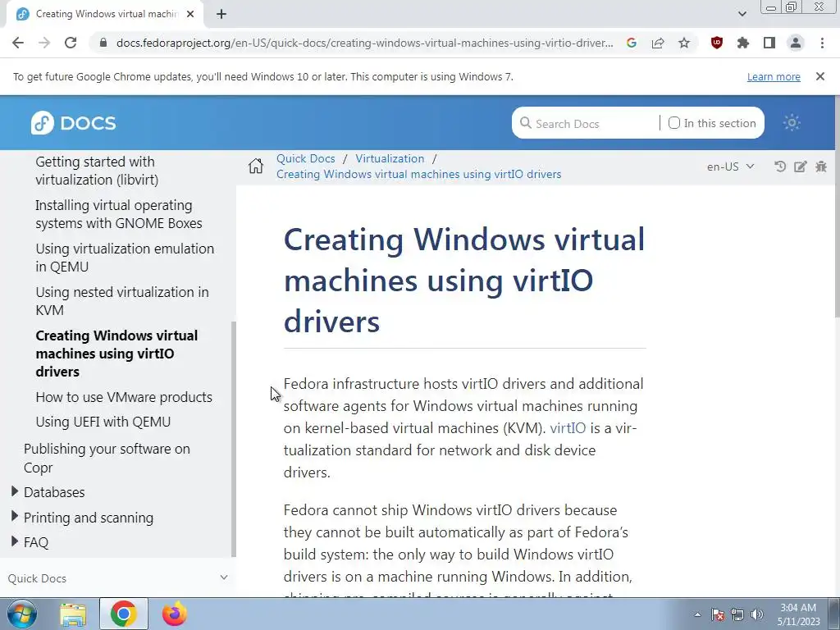Toggle the Chrome side panel icon
This screenshot has width=840, height=630.
coord(769,43)
